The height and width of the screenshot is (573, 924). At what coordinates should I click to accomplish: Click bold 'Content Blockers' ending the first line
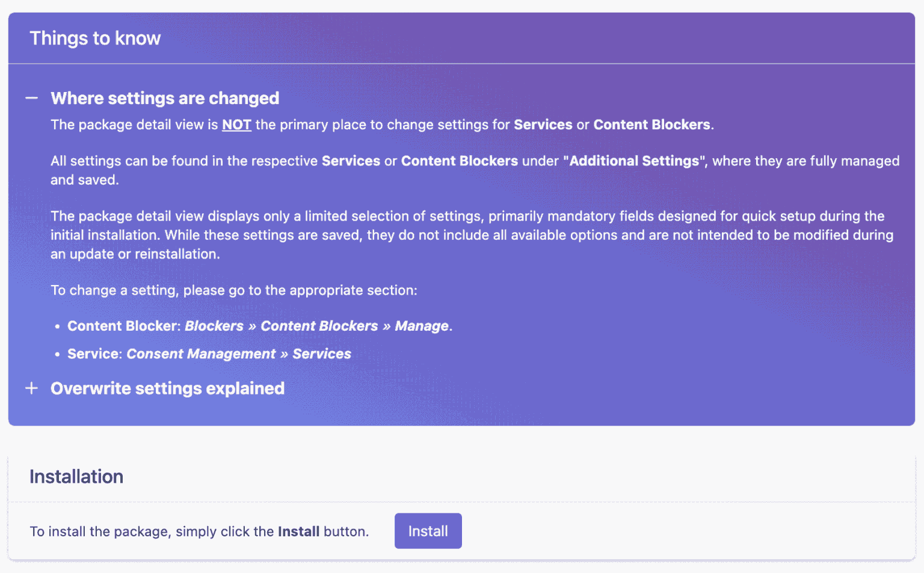[x=651, y=124]
